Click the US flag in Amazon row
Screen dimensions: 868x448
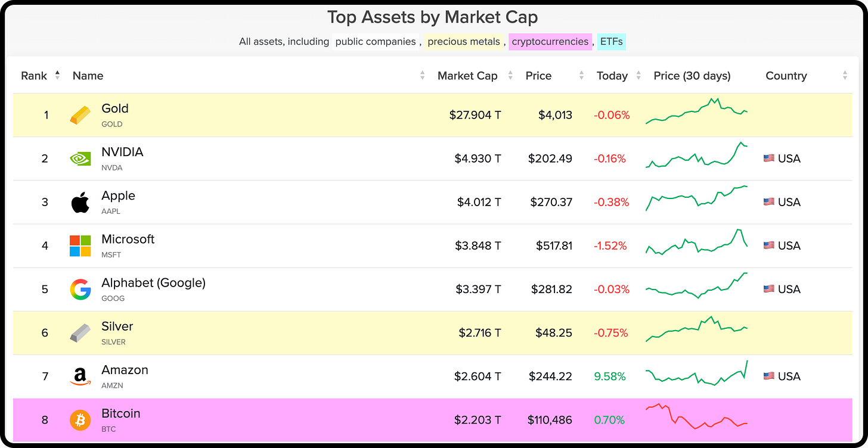769,376
